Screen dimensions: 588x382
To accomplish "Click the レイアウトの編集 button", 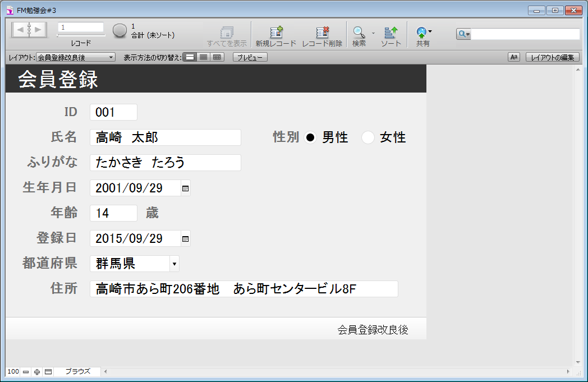I will coord(552,57).
